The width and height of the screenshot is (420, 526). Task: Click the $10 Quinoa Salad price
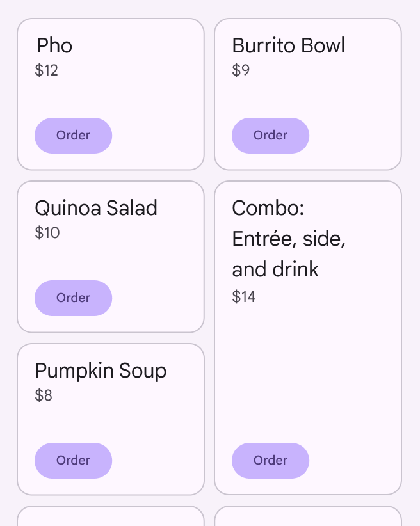pyautogui.click(x=47, y=233)
